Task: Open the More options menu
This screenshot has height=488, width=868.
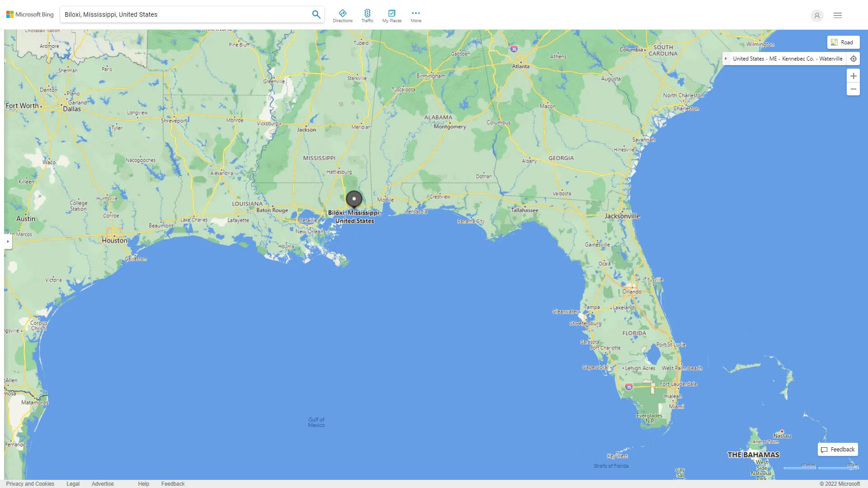Action: [415, 15]
